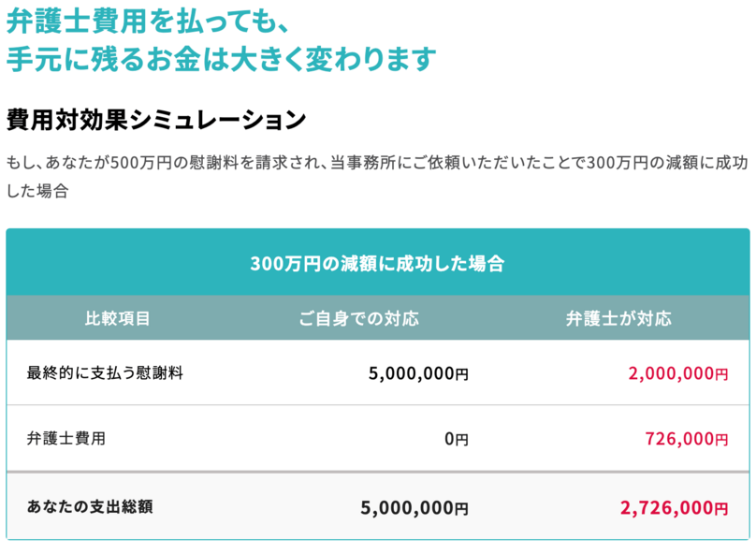Select the "弁護士が対応" column header

[618, 318]
